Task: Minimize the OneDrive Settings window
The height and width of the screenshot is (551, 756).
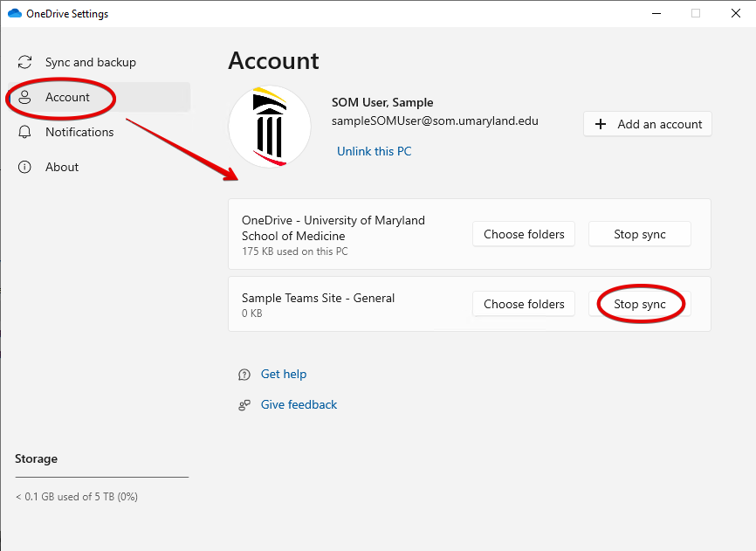Action: 655,13
